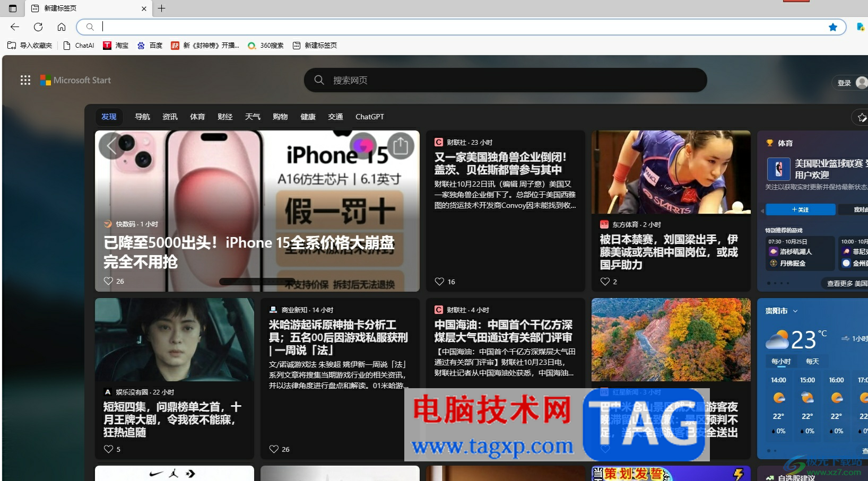Screen dimensions: 868x481
Task: Click the 体育 trophy icon header
Action: pyautogui.click(x=770, y=143)
